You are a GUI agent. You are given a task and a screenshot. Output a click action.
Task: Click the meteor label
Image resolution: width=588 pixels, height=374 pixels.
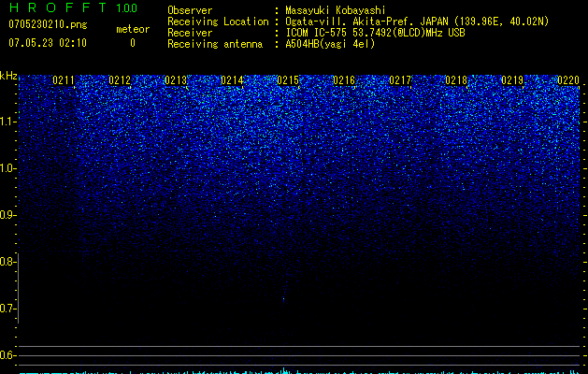click(x=133, y=29)
